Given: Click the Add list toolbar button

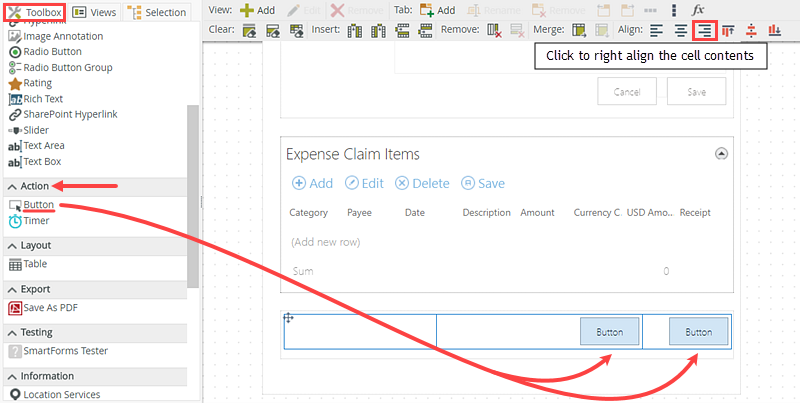Looking at the screenshot, I should 312,183.
